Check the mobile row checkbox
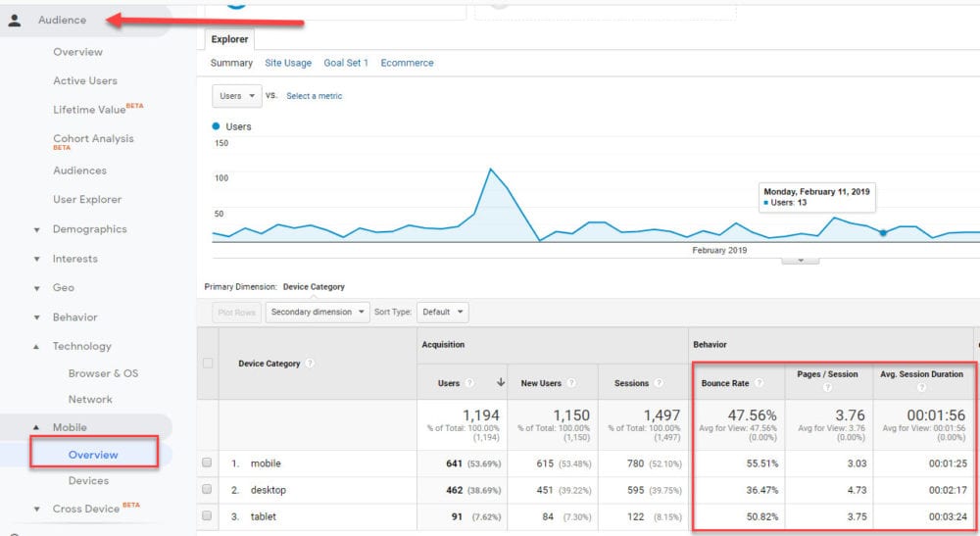 point(207,463)
